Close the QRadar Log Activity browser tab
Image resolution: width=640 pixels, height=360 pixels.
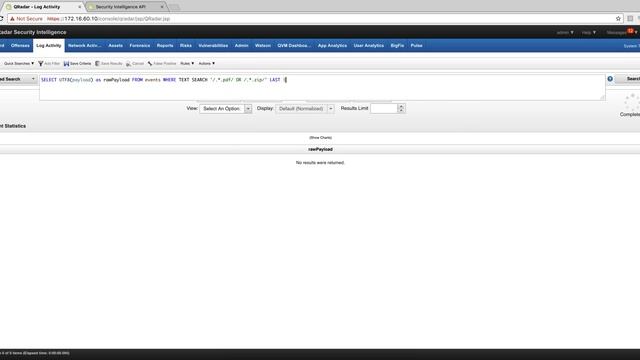pyautogui.click(x=80, y=7)
